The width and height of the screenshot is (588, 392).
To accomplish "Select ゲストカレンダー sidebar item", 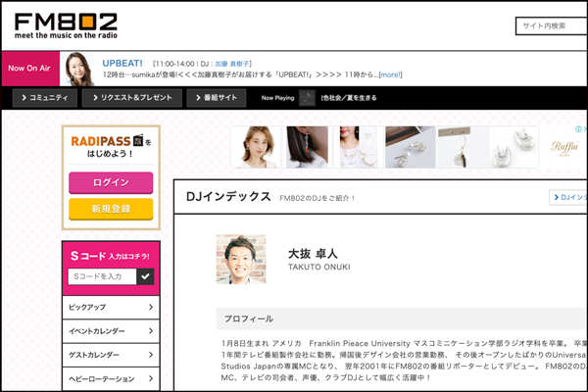I will pyautogui.click(x=111, y=355).
